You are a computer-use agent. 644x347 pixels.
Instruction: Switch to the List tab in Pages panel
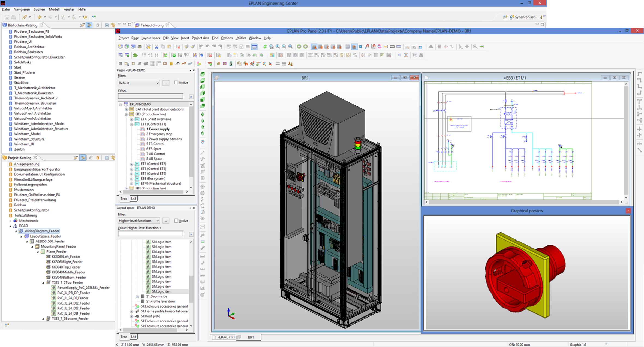(x=133, y=198)
